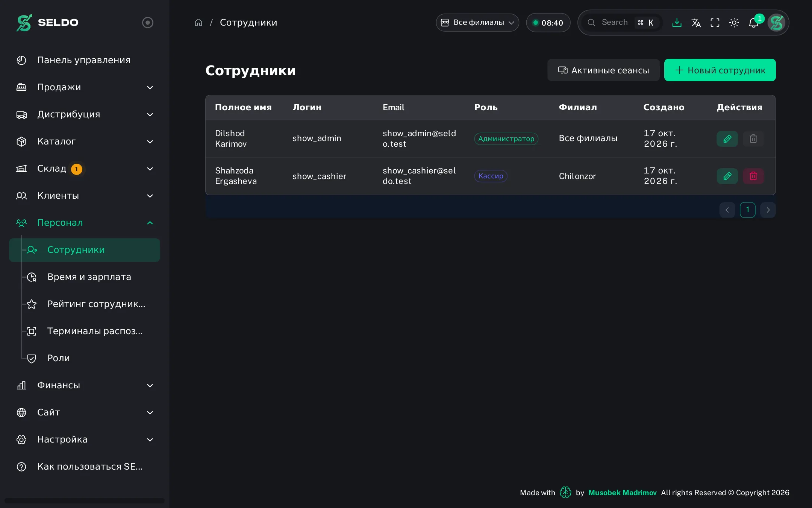The image size is (812, 508).
Task: Go to previous page in pagination
Action: [x=727, y=210]
